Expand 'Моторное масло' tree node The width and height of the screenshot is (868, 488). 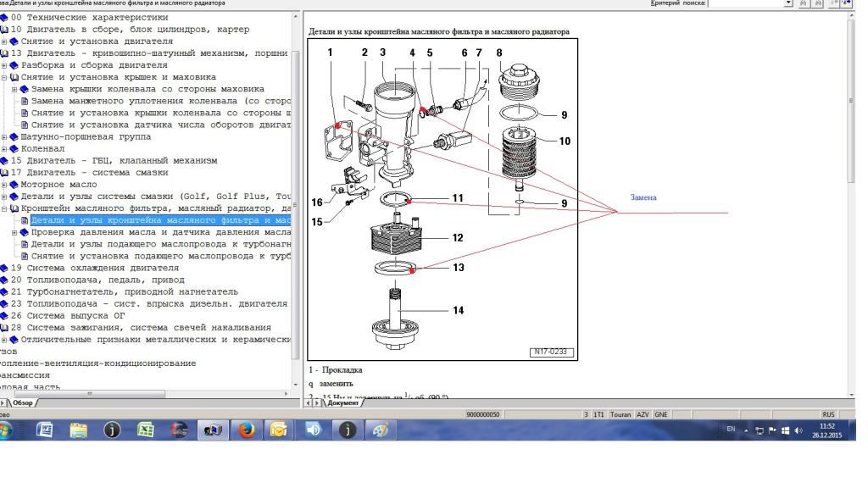point(4,185)
